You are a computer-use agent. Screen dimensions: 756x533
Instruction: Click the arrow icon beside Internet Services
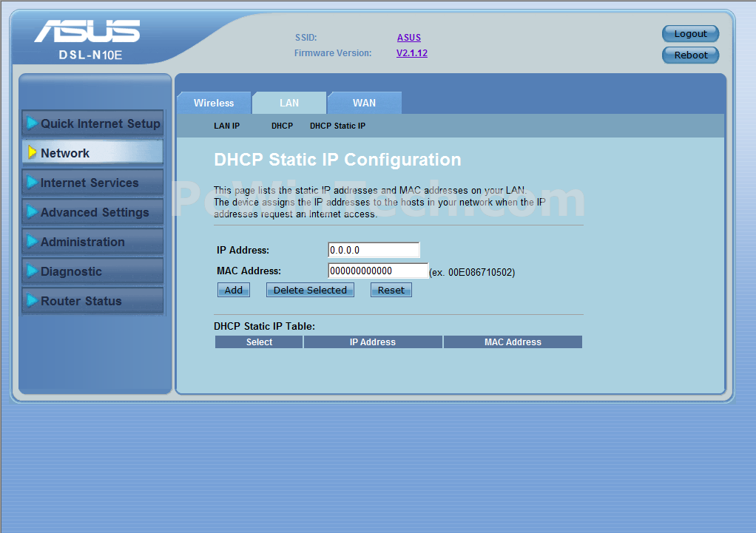[x=32, y=182]
